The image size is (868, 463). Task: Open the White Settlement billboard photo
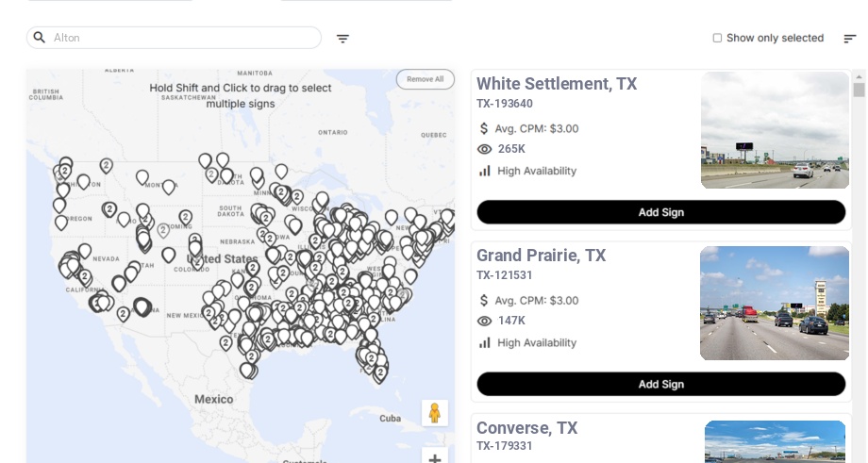(775, 130)
